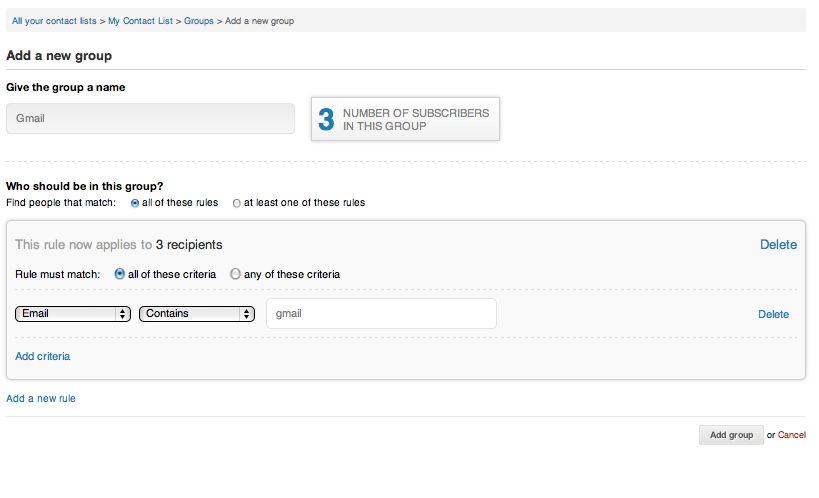Click the stepper arrows on Contains dropdown
Image resolution: width=819 pixels, height=498 pixels.
tap(246, 314)
